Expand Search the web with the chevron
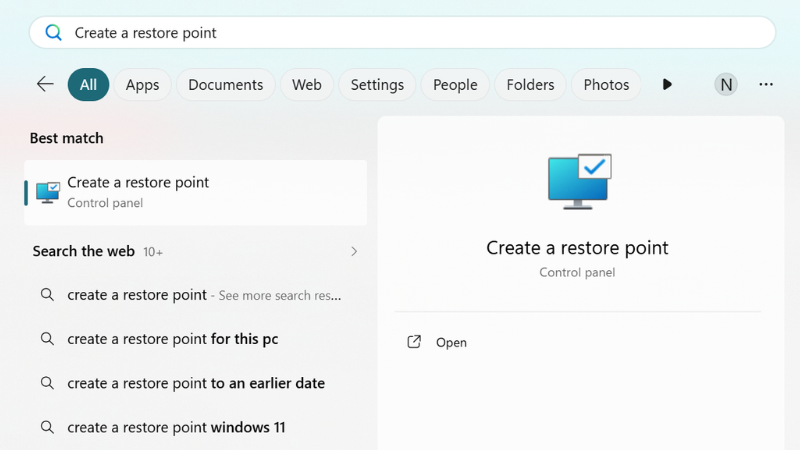This screenshot has width=800, height=450. tap(354, 252)
